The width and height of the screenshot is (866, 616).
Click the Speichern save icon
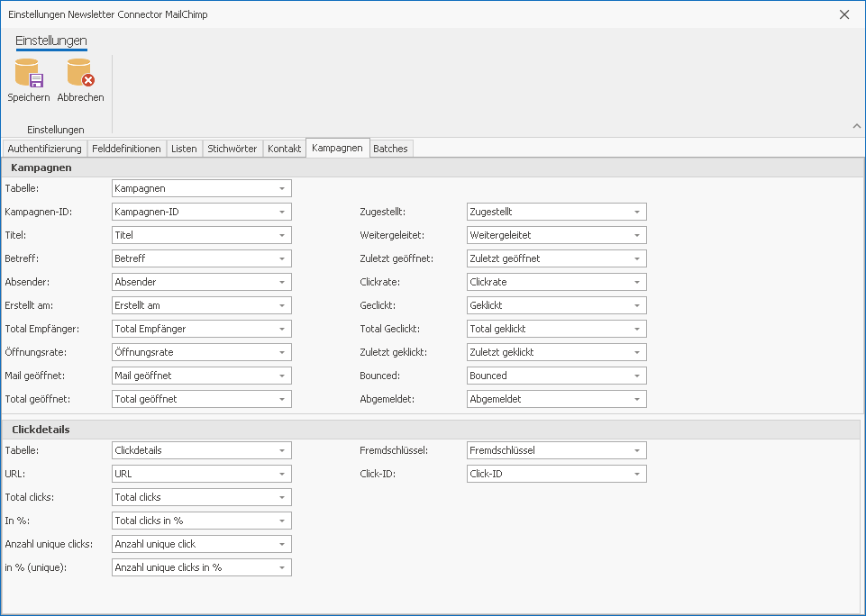pos(28,74)
